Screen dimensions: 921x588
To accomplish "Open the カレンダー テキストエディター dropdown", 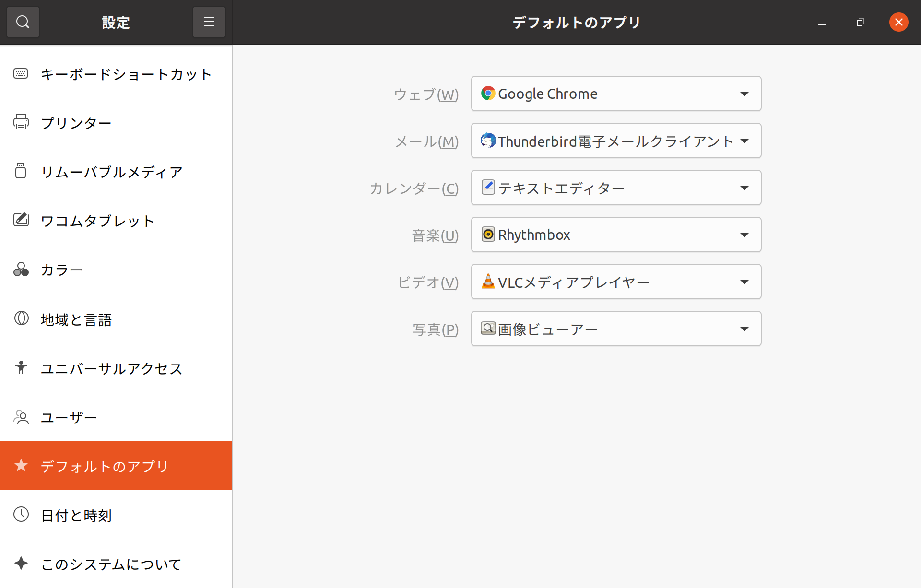I will [x=616, y=188].
